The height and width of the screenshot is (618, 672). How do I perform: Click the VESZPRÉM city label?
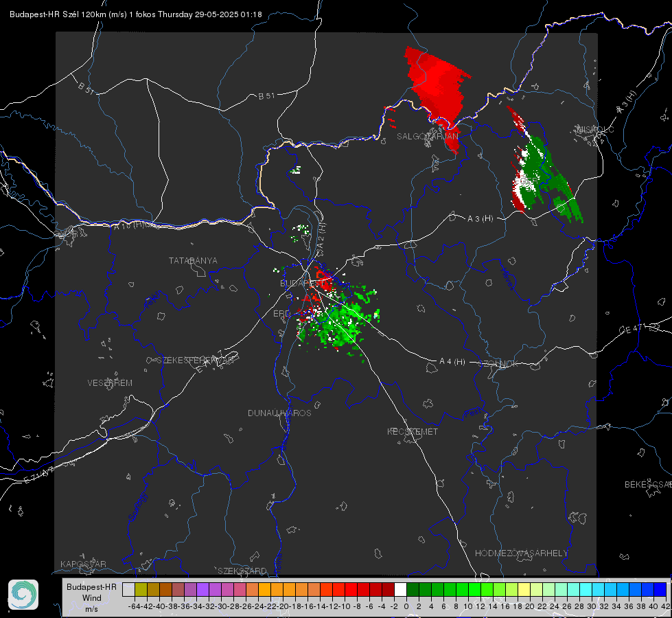click(x=110, y=382)
